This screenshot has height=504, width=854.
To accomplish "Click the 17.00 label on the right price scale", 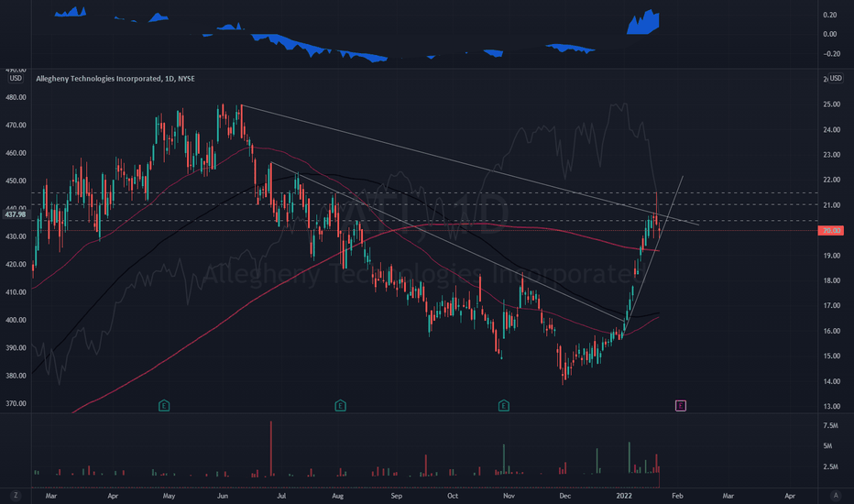I will [831, 306].
